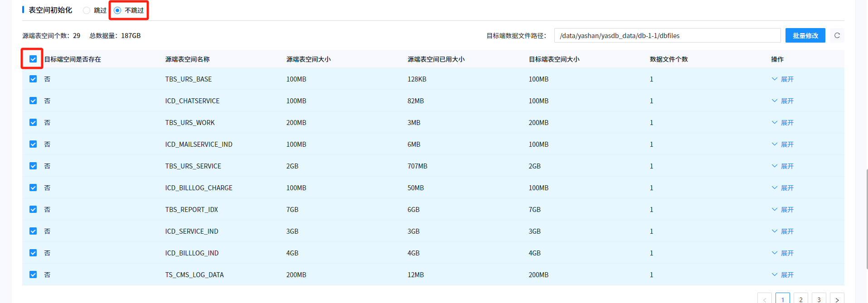The width and height of the screenshot is (868, 303).
Task: Click the 批量修改 button
Action: coord(805,35)
